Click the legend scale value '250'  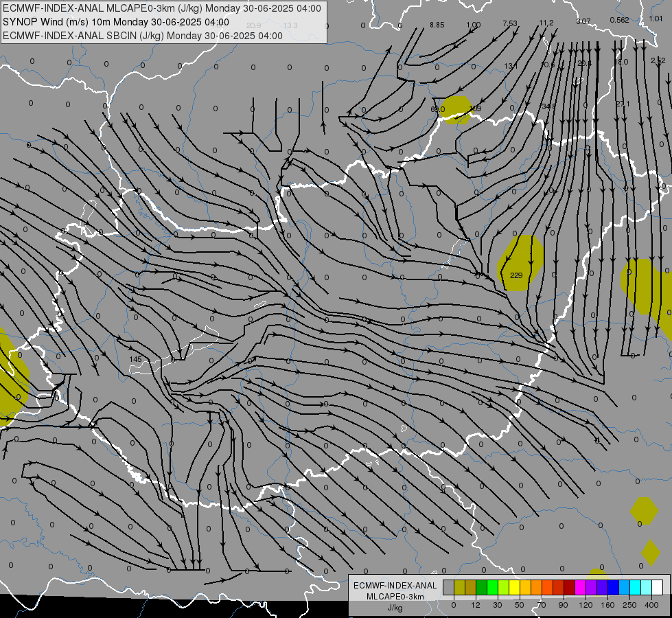(x=629, y=605)
